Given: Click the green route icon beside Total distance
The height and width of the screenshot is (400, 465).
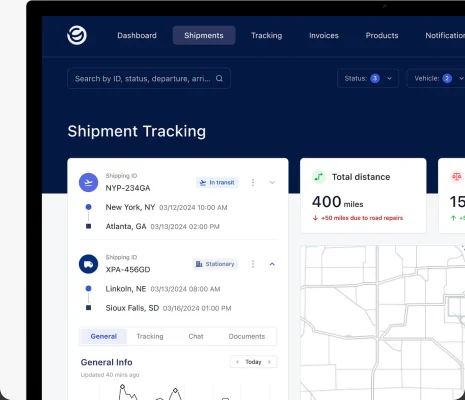Looking at the screenshot, I should [x=319, y=177].
